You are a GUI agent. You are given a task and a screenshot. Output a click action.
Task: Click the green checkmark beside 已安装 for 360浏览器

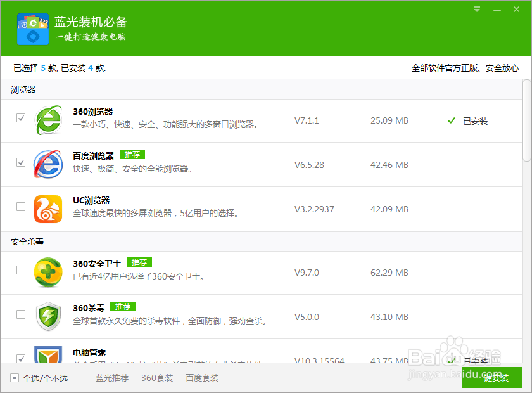(451, 120)
